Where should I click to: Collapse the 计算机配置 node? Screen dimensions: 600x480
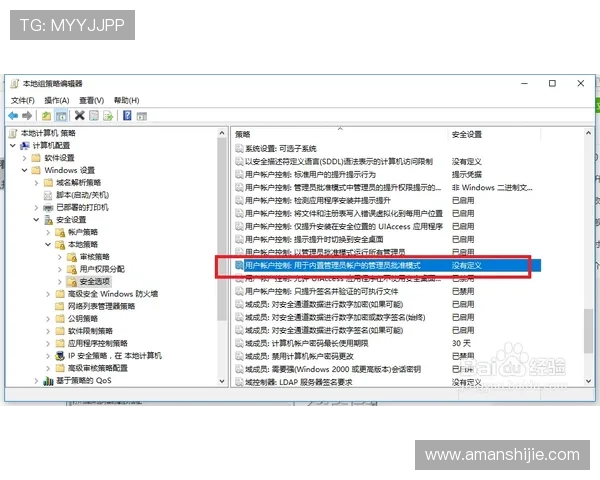13,145
